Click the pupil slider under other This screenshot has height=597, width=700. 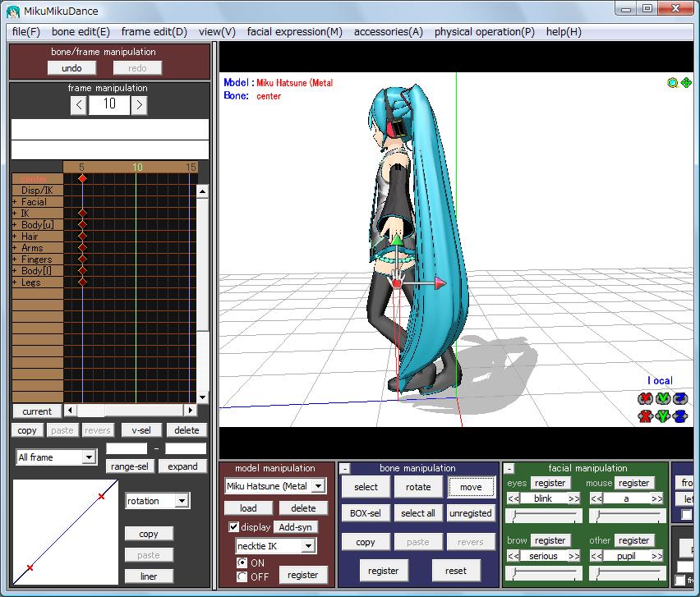pyautogui.click(x=627, y=573)
